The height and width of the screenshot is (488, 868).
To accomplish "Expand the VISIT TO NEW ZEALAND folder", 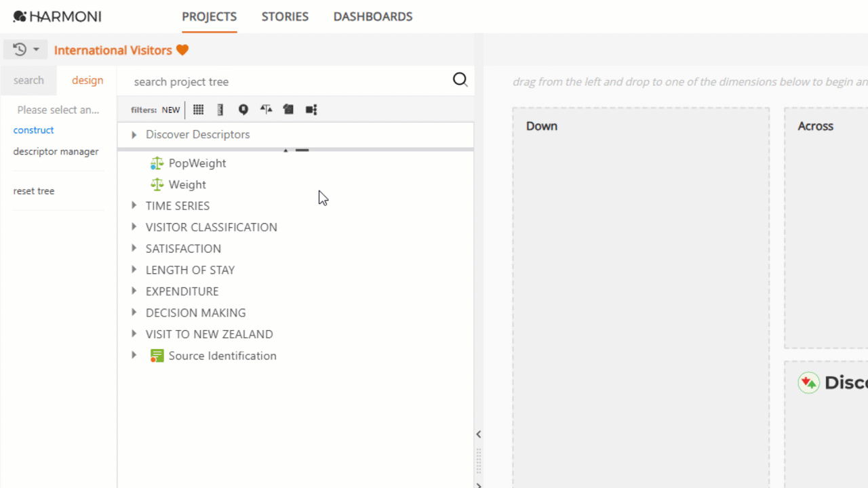I will tap(134, 334).
